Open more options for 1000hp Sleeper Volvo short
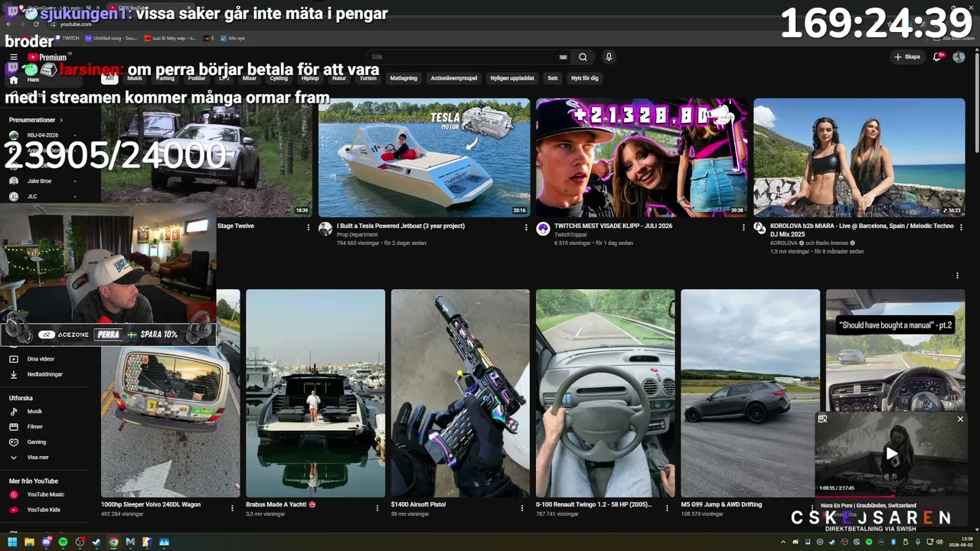The width and height of the screenshot is (980, 551). [x=232, y=508]
